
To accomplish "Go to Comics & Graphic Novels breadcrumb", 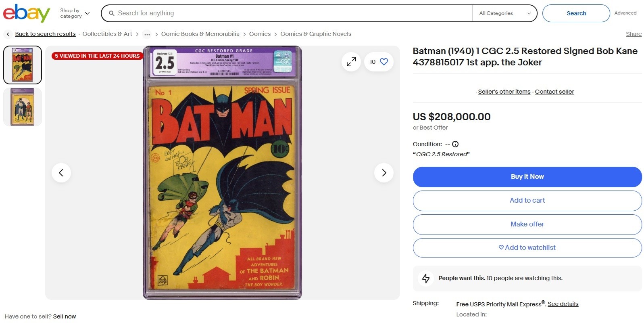I will (x=316, y=34).
